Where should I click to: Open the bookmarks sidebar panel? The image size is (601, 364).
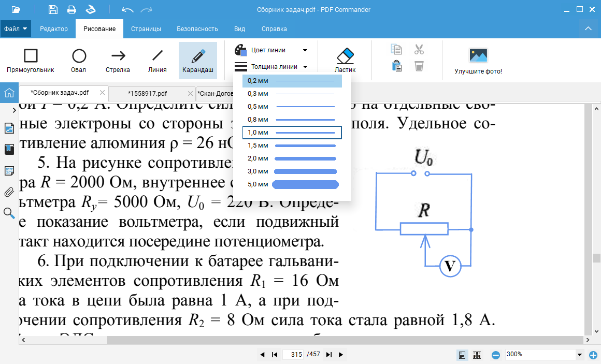(x=9, y=150)
